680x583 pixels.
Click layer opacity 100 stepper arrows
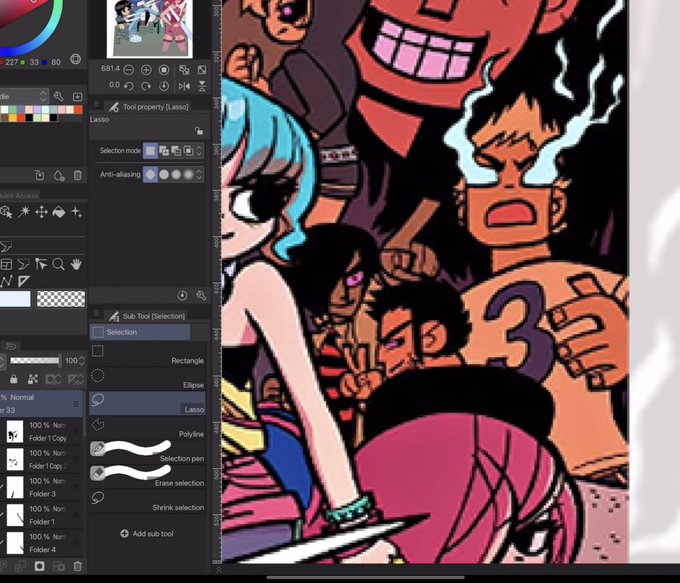pyautogui.click(x=82, y=360)
